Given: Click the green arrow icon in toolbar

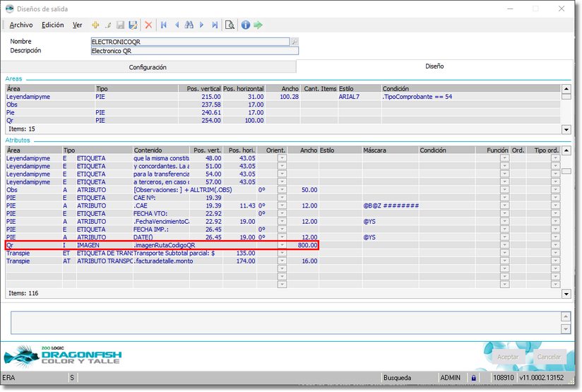Looking at the screenshot, I should coord(258,25).
